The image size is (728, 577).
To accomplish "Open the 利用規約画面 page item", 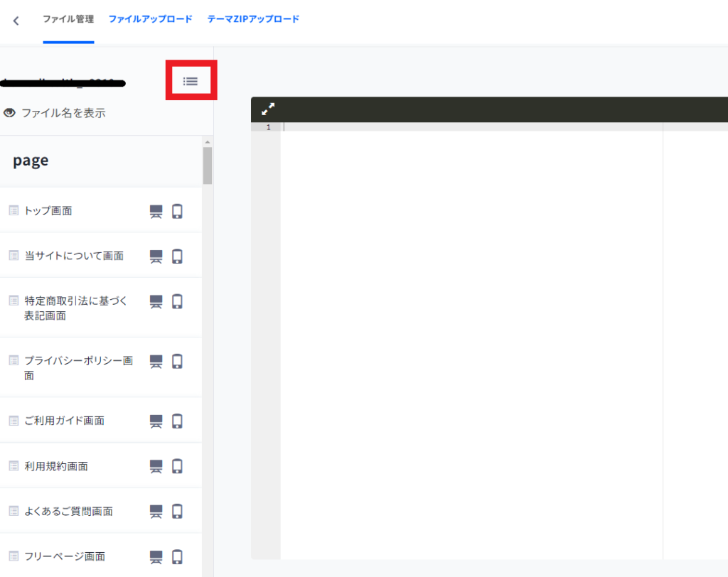I will pyautogui.click(x=56, y=466).
